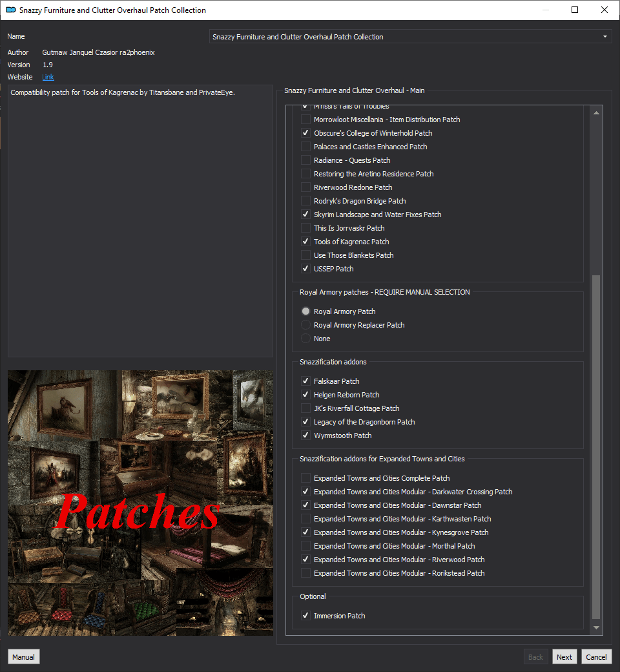The image size is (620, 672).
Task: Open the Website Link
Action: click(x=48, y=77)
